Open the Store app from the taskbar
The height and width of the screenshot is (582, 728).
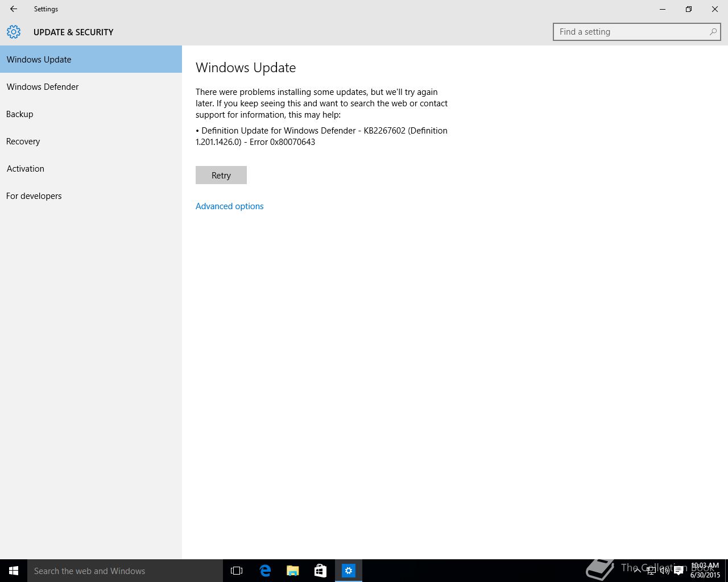pyautogui.click(x=320, y=571)
